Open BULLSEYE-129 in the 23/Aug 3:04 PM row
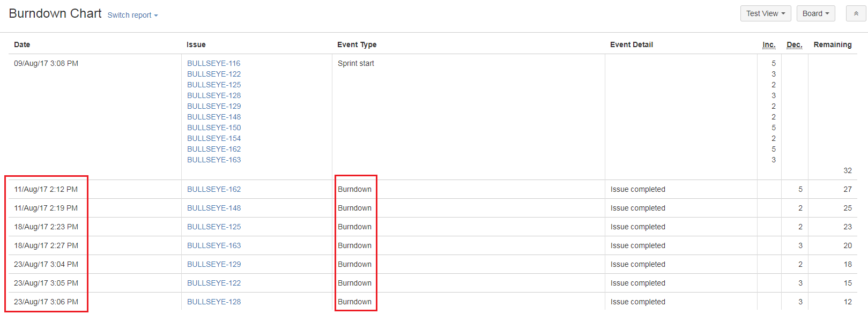The height and width of the screenshot is (314, 868). pos(214,264)
